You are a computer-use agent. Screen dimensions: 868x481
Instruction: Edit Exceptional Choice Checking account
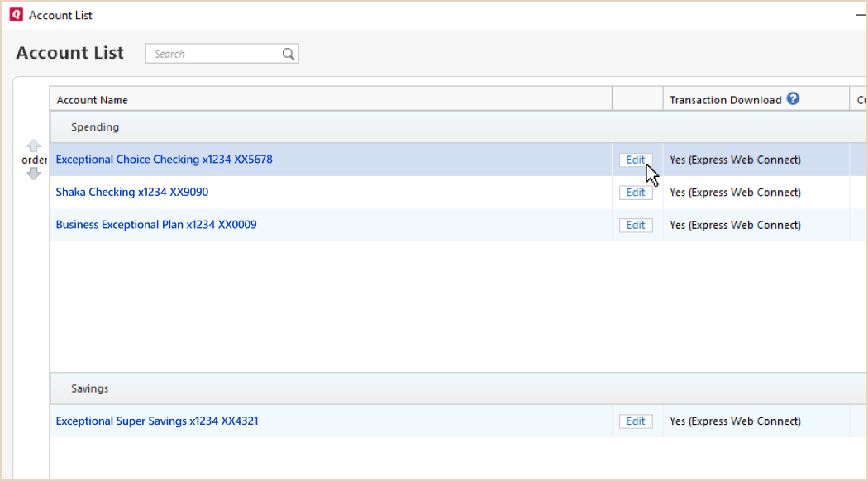[636, 160]
